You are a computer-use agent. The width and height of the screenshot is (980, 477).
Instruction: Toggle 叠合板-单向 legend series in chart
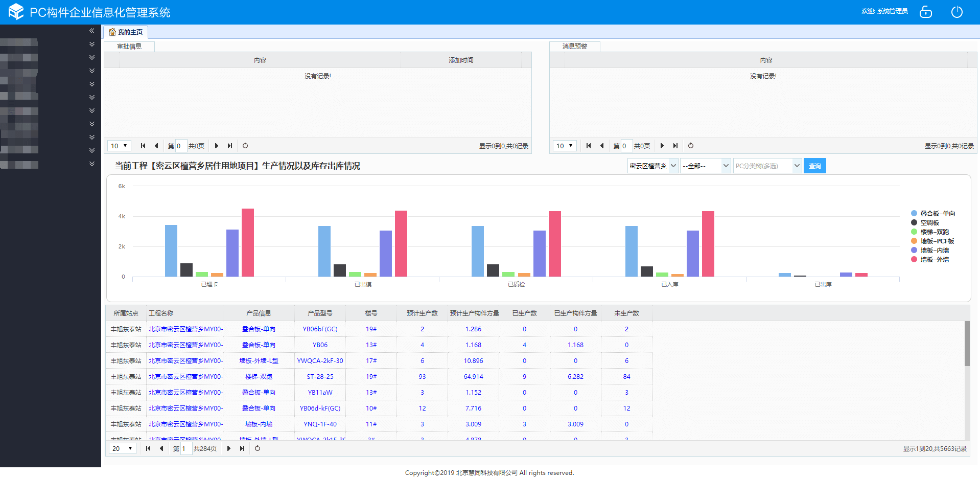point(937,213)
